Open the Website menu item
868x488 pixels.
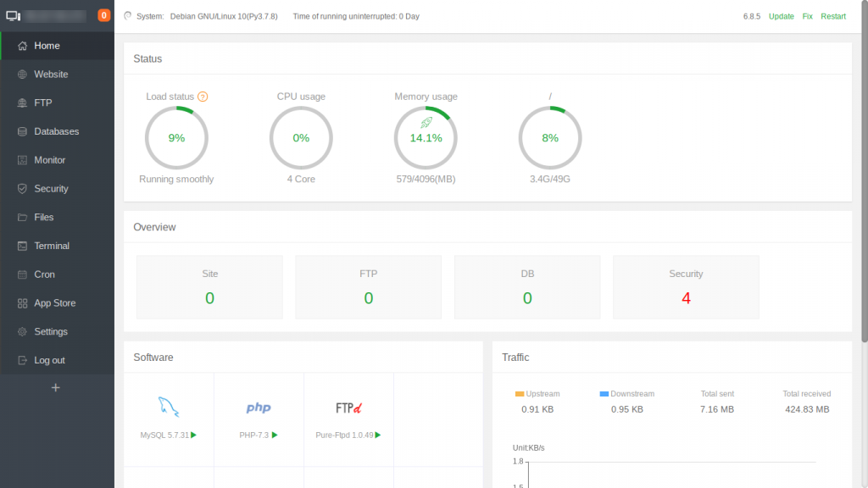(51, 75)
